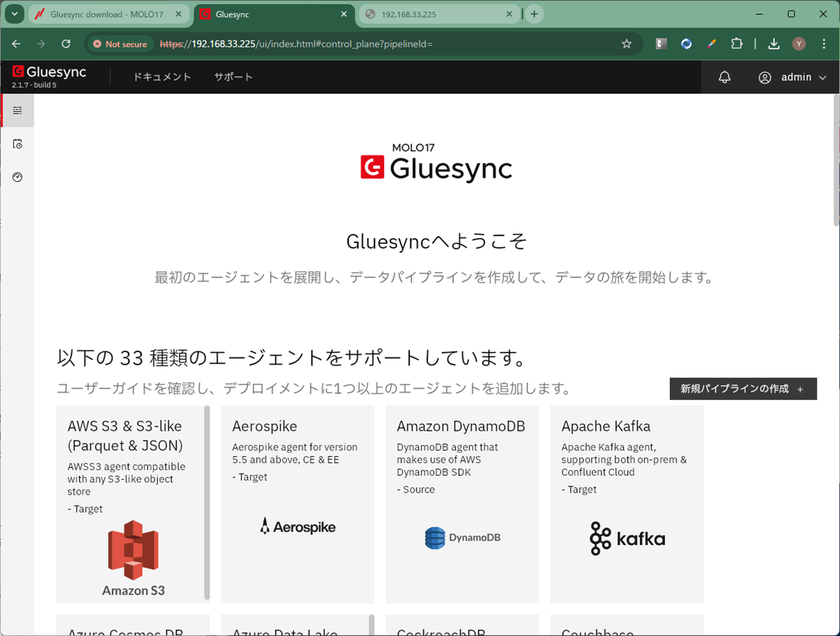The height and width of the screenshot is (636, 840).
Task: Open the ドキュメント menu item
Action: [x=162, y=77]
